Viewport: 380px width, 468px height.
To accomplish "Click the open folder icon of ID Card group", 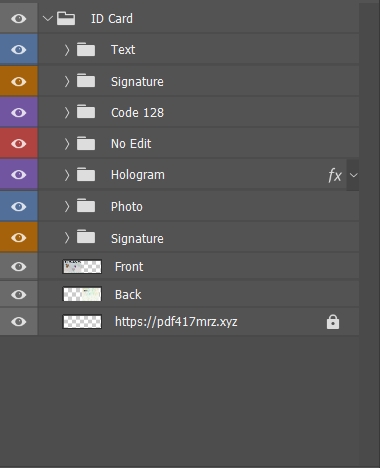I will 66,18.
